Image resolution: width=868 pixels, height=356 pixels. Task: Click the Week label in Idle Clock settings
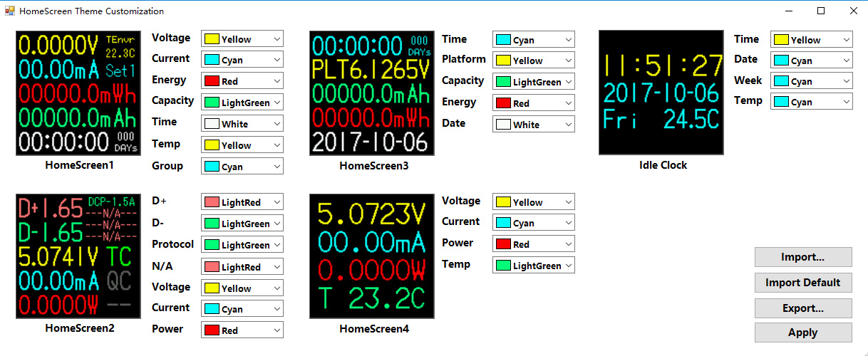click(748, 80)
